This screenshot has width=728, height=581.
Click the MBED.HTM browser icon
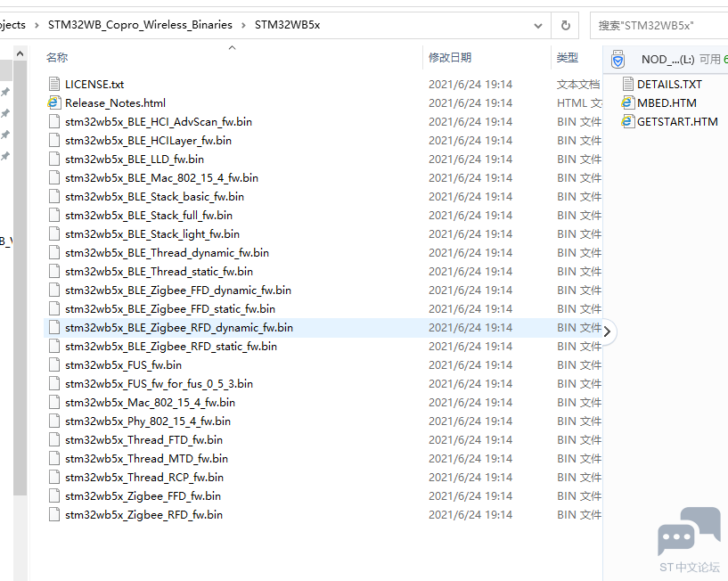point(627,102)
